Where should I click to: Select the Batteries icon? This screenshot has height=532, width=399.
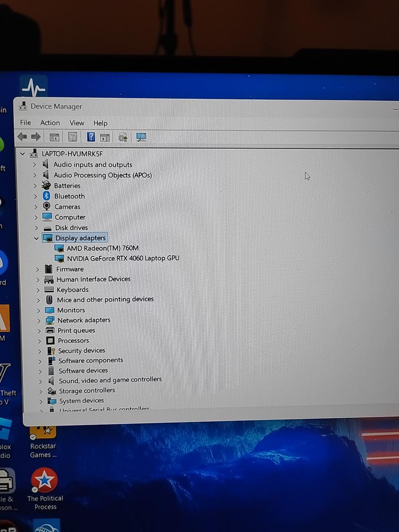pos(46,186)
